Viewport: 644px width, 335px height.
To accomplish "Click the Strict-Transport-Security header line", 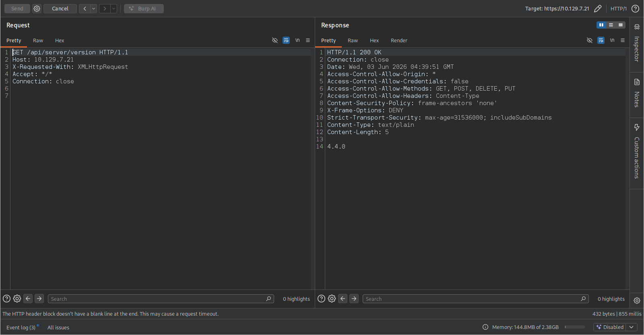I will pos(440,118).
